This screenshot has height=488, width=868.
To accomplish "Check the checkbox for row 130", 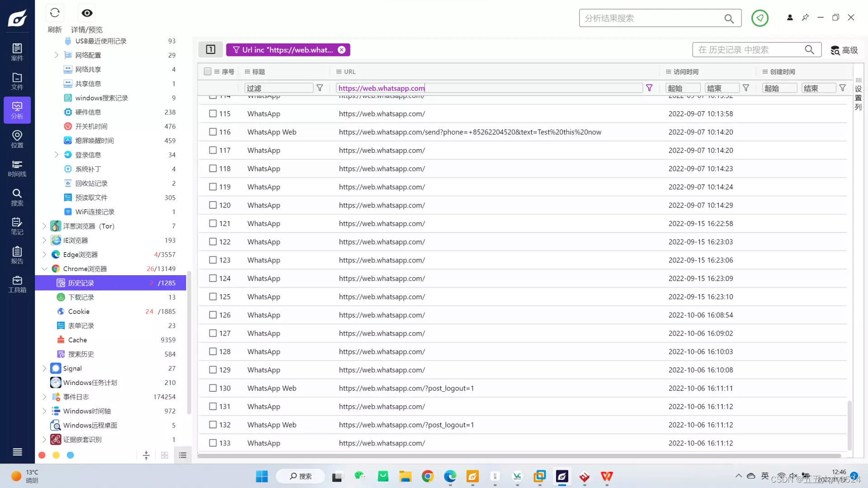I will 213,388.
